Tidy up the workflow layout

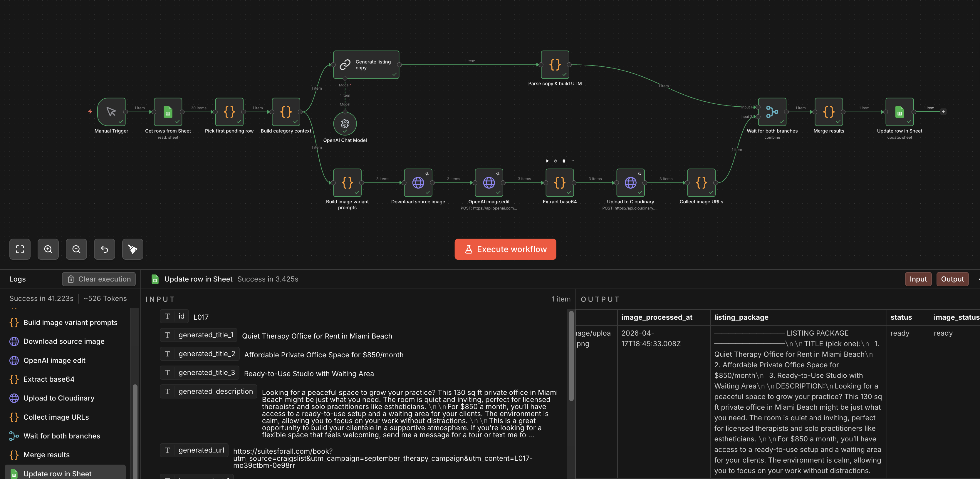pos(132,249)
